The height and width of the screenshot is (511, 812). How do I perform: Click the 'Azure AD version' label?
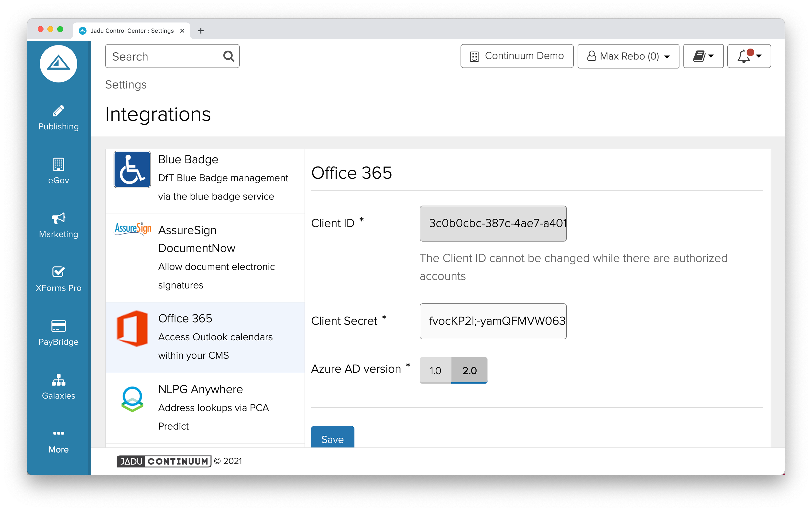coord(356,369)
